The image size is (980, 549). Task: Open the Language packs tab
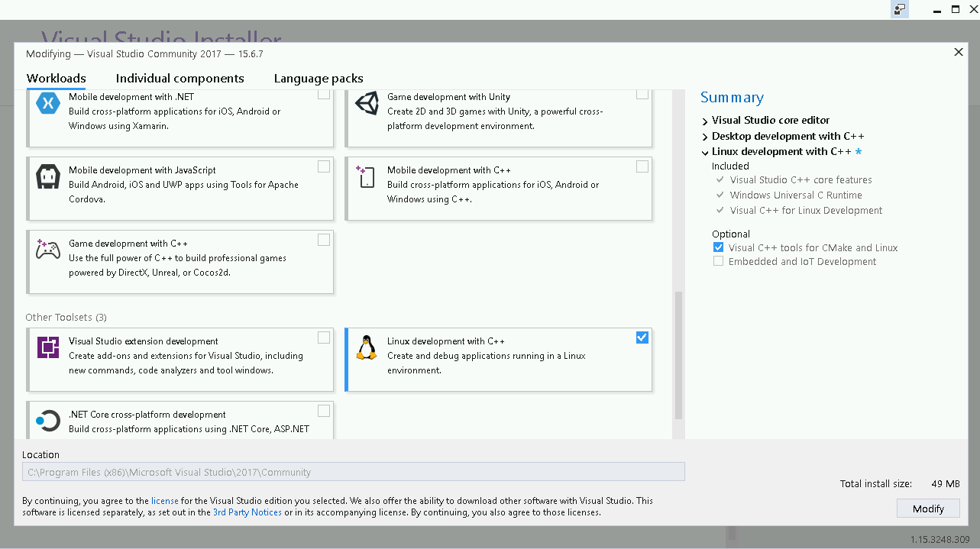coord(319,79)
